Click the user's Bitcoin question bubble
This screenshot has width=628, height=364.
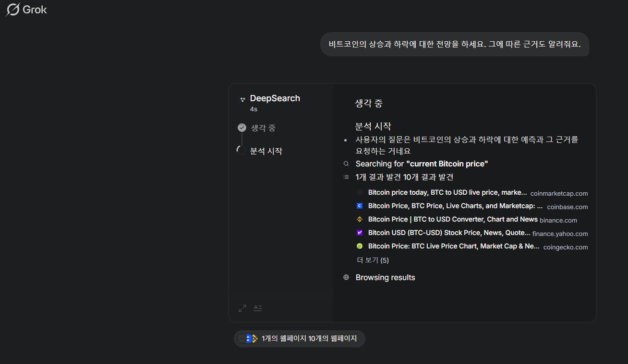[x=455, y=44]
